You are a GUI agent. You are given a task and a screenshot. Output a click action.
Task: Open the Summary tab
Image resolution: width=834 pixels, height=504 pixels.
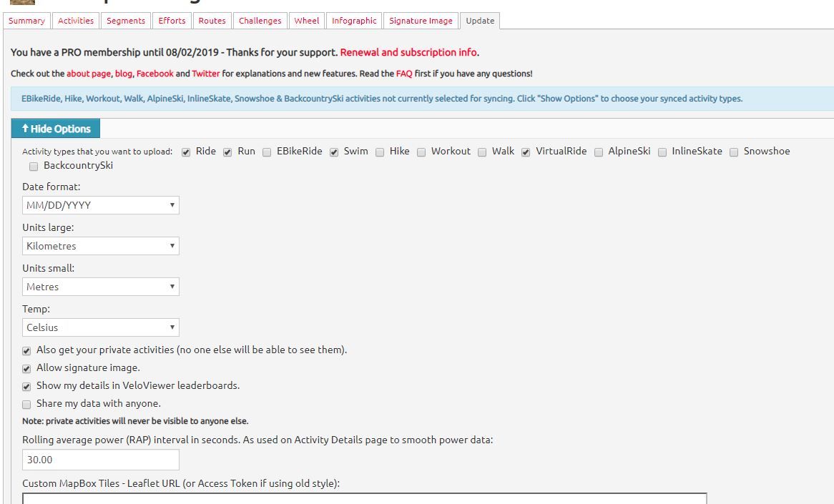click(26, 21)
